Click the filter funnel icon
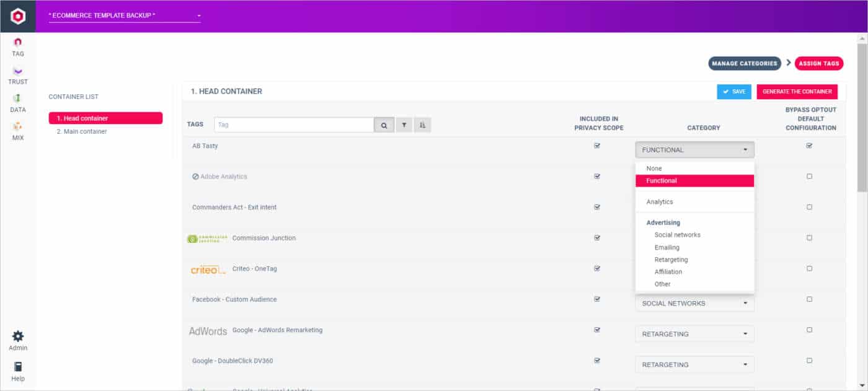The image size is (868, 391). click(x=404, y=125)
